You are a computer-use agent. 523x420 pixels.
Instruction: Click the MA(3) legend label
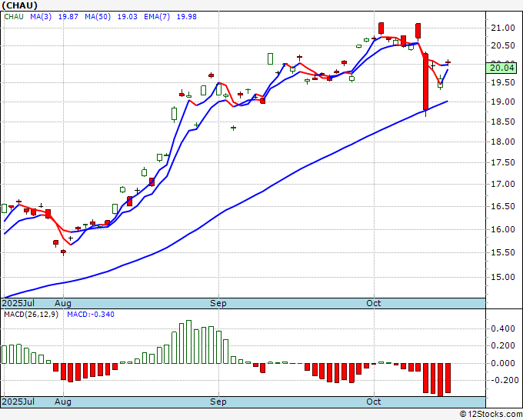click(41, 17)
